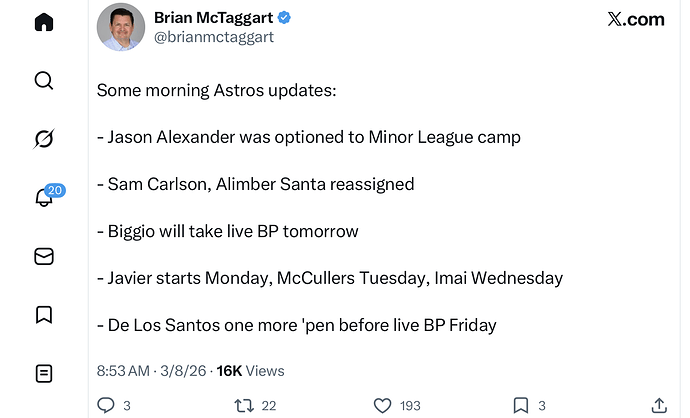View the 16K Views analytics

[x=251, y=371]
